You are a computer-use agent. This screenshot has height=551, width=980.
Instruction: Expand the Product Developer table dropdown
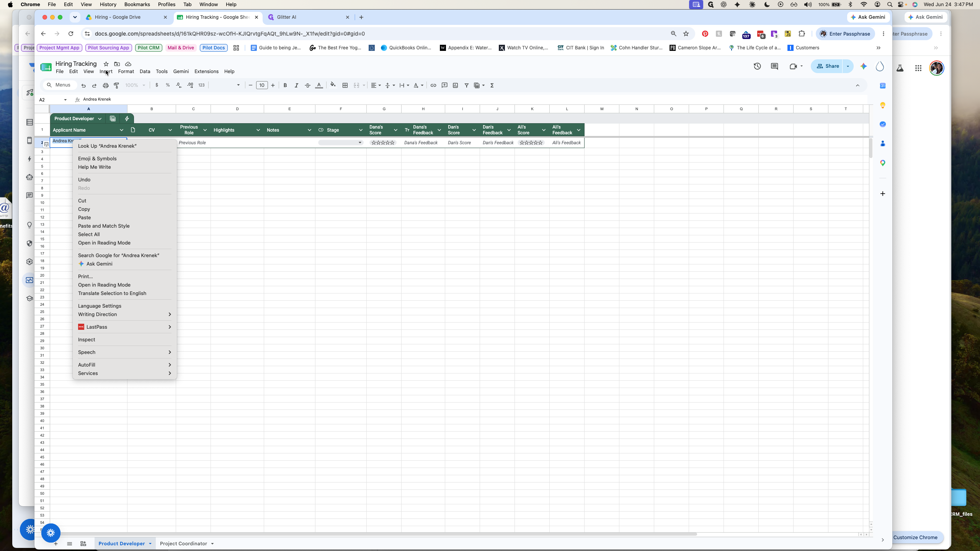pos(100,119)
